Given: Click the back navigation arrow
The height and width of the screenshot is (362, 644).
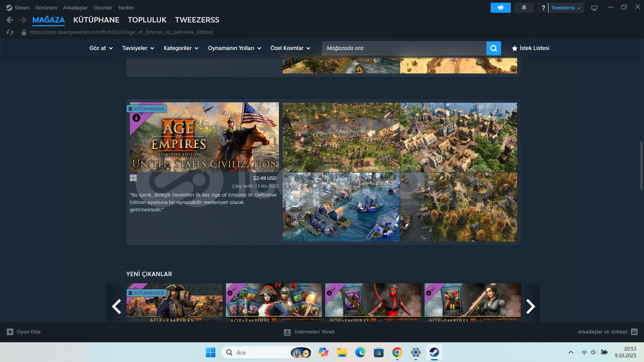Looking at the screenshot, I should coord(10,20).
